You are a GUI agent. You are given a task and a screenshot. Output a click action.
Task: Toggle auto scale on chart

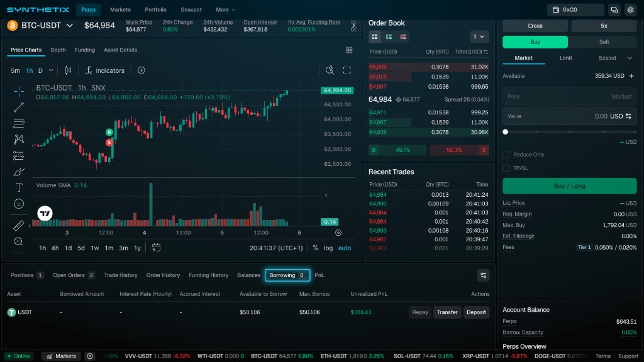(x=345, y=248)
